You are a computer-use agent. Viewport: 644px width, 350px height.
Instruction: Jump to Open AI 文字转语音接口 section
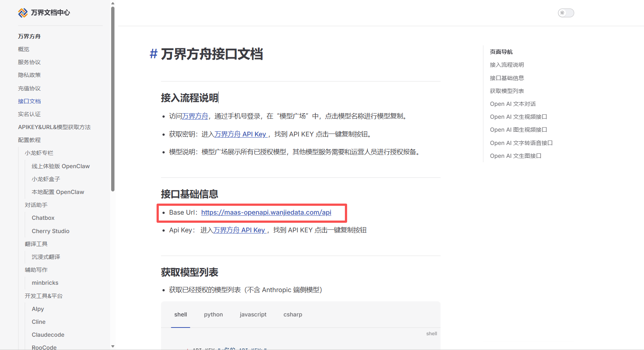(x=521, y=143)
